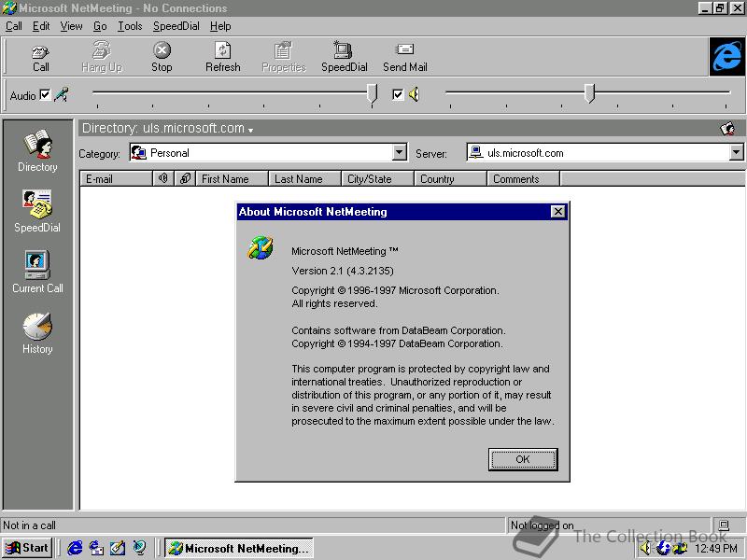
Task: Open the History view in sidebar
Action: (x=37, y=333)
